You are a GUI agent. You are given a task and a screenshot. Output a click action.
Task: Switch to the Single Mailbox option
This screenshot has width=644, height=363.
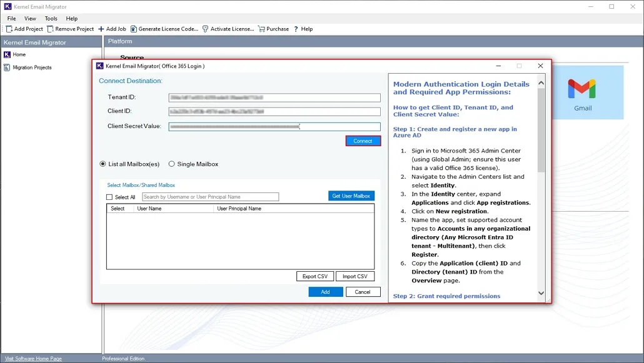(x=171, y=164)
